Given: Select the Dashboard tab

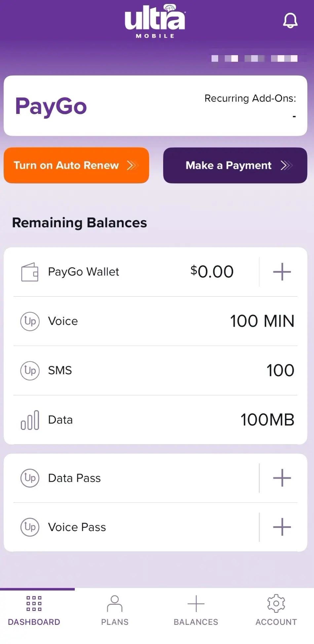Looking at the screenshot, I should coord(34,611).
